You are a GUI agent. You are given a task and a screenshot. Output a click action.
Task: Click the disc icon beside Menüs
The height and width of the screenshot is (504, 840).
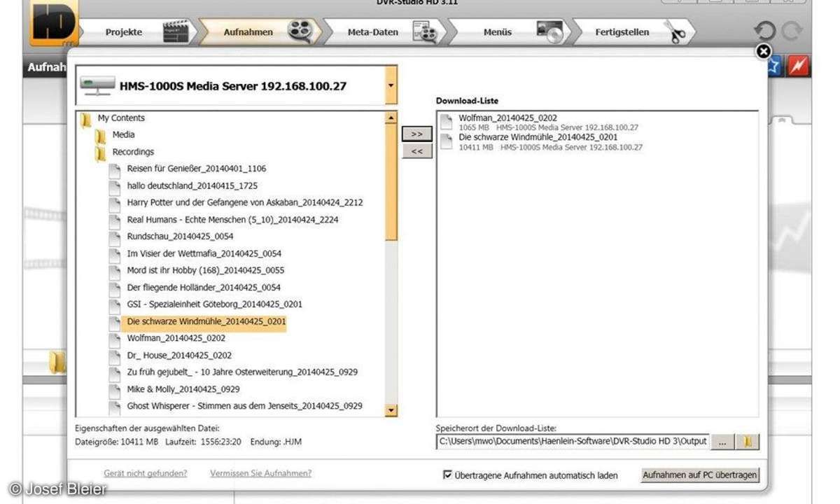(549, 31)
